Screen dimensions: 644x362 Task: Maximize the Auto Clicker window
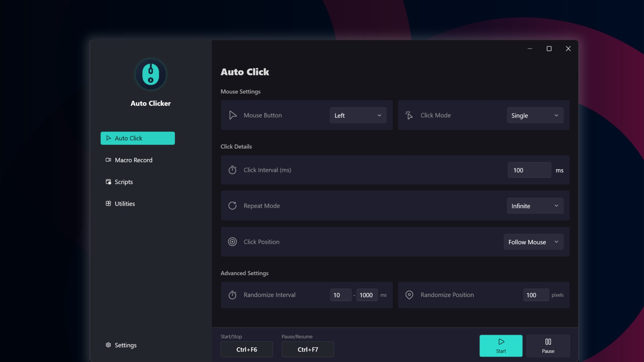coord(549,49)
